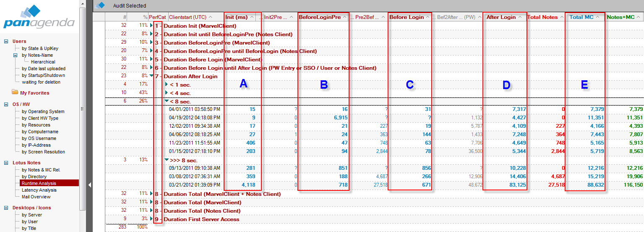This screenshot has width=644, height=232.
Task: Expand row 9 Duration First Server Access
Action: pyautogui.click(x=151, y=219)
